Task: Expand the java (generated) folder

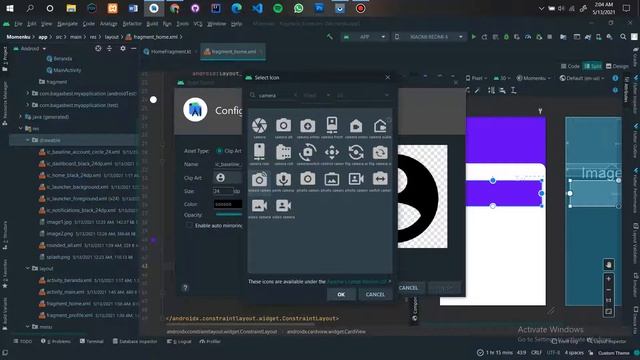Action: click(20, 116)
